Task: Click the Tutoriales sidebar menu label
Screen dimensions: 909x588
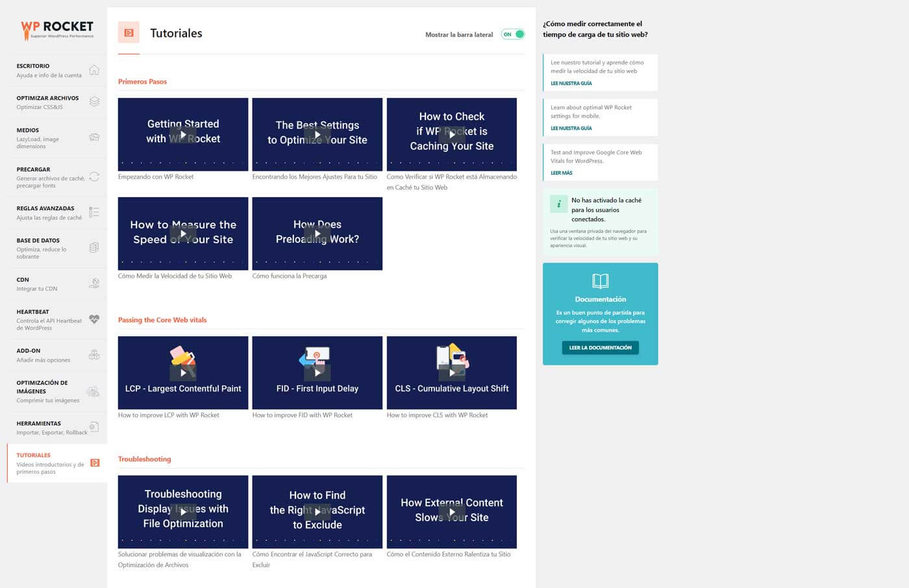Action: click(34, 455)
